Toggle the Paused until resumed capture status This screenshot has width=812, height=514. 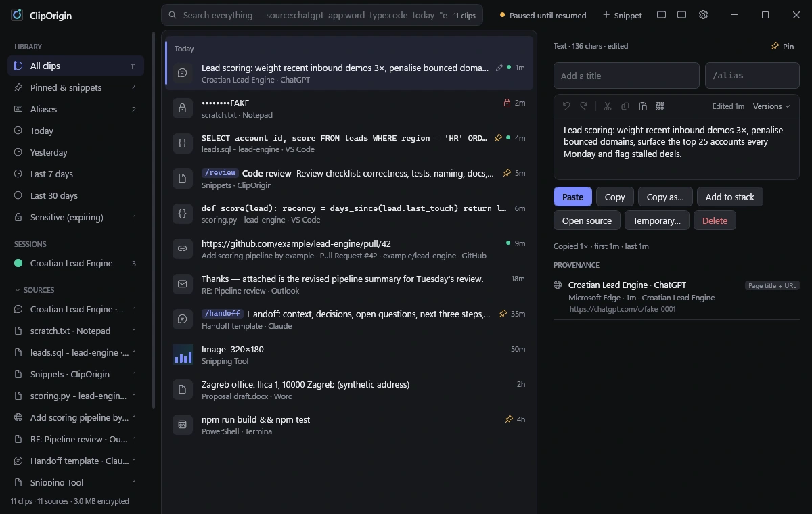543,15
